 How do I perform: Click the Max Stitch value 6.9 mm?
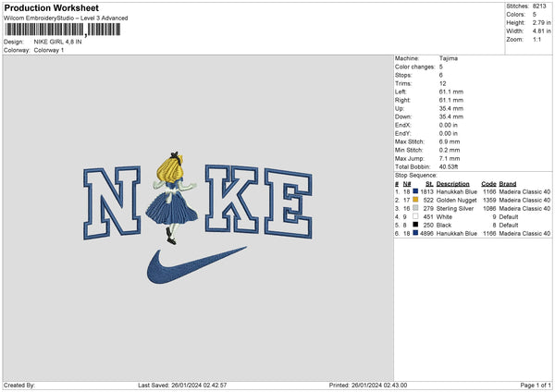[450, 141]
